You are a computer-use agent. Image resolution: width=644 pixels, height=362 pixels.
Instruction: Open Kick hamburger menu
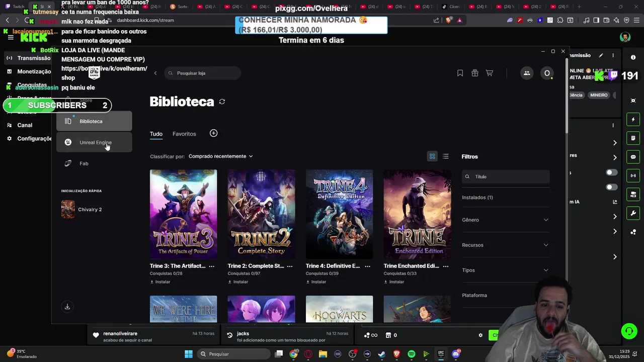coord(10,37)
